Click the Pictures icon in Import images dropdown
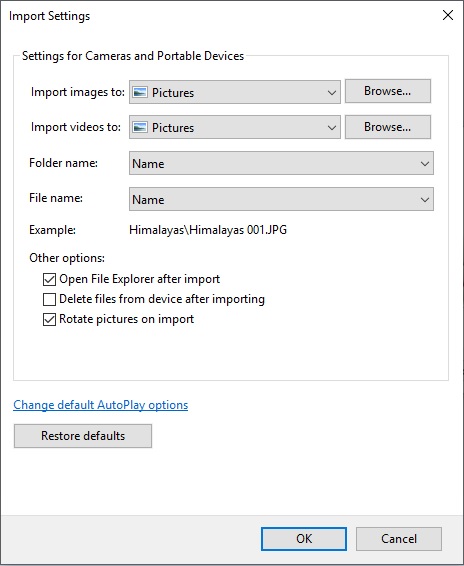This screenshot has height=566, width=464. tap(140, 92)
